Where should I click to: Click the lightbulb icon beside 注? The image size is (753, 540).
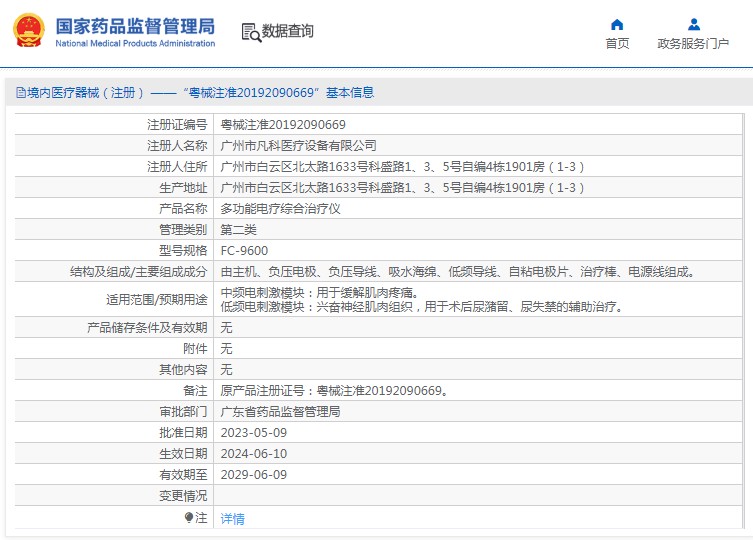point(189,517)
